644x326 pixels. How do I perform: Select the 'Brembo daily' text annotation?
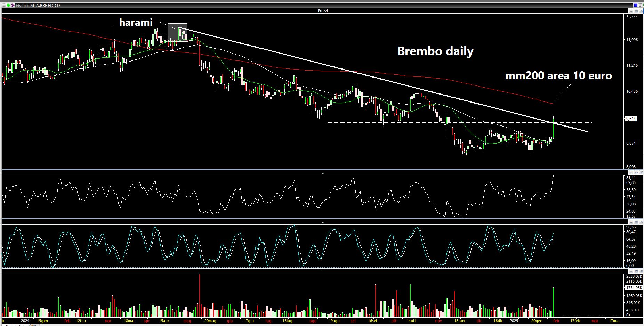[x=435, y=51]
